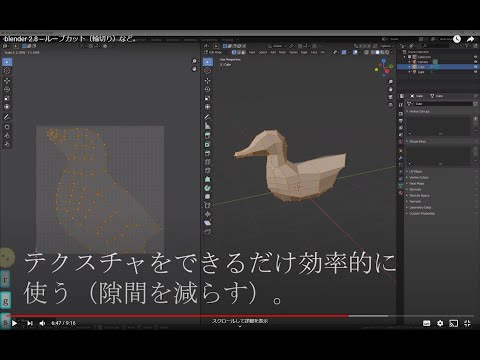This screenshot has width=480, height=360.
Task: Open the Edge menu
Action: pos(304,52)
